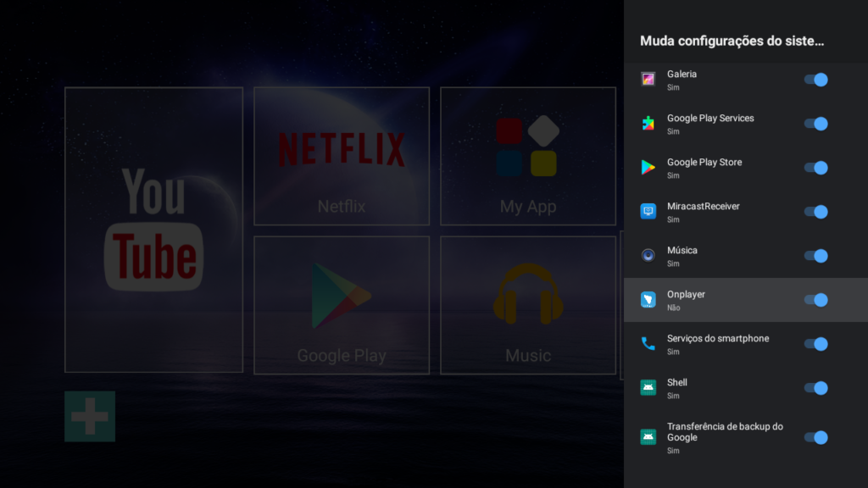Click "Sim" status under Galeria
This screenshot has width=868, height=488.
tap(673, 87)
